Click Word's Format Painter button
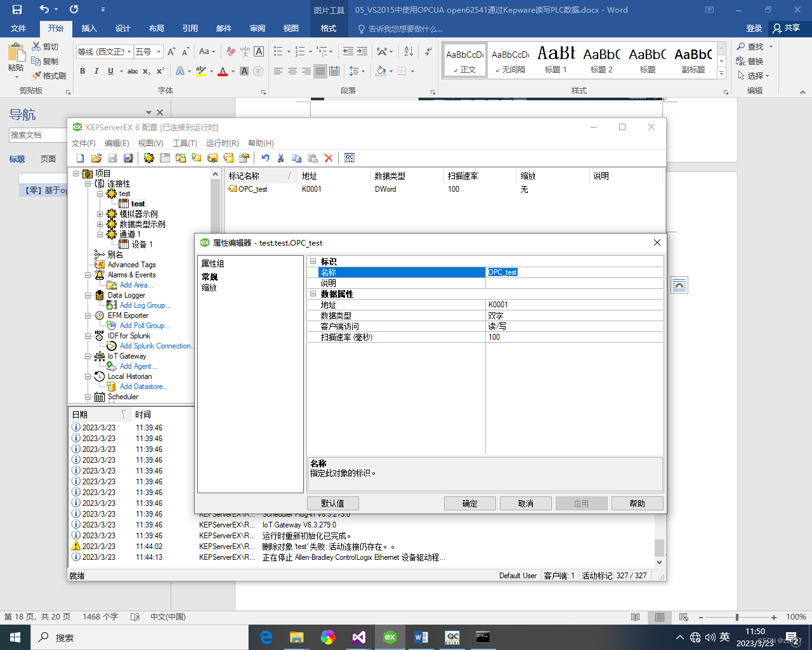The height and width of the screenshot is (650, 812). [49, 76]
